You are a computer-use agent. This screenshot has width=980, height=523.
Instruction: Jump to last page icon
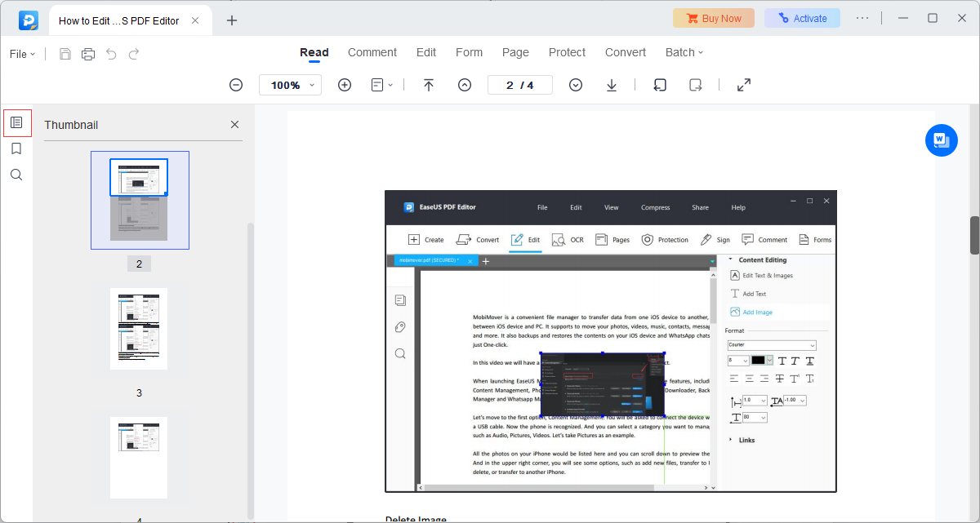click(x=612, y=85)
